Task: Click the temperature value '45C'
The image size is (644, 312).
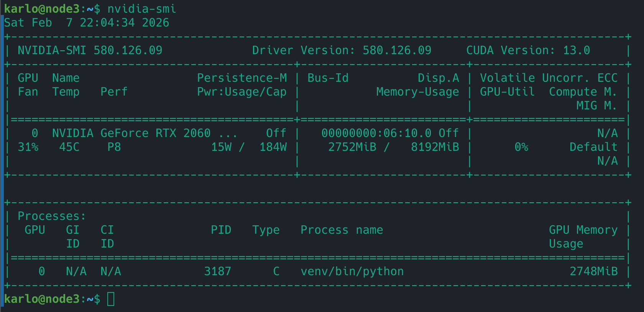Action: click(x=69, y=147)
